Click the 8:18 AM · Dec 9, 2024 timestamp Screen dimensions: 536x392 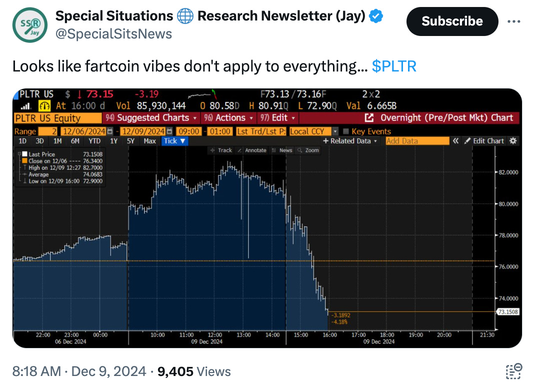[79, 371]
